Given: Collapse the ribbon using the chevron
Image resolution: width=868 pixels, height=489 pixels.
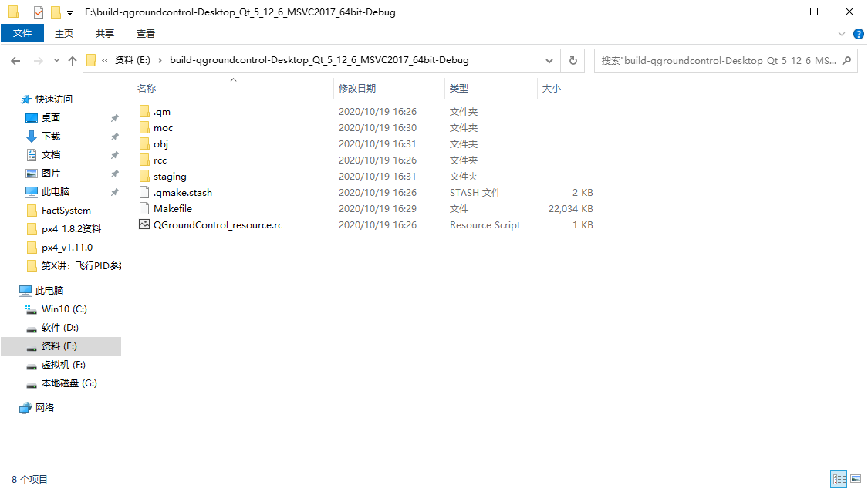Looking at the screenshot, I should tap(842, 33).
